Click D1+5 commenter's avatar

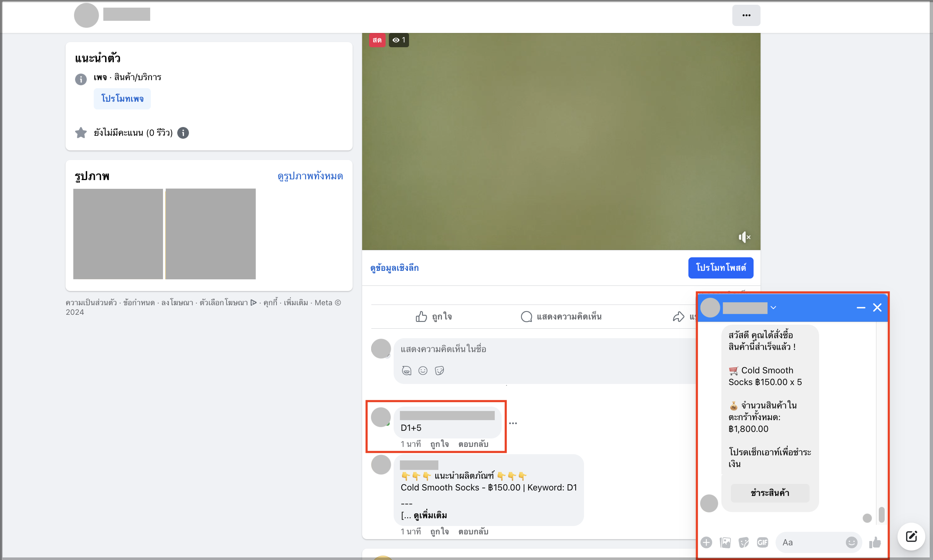(380, 417)
